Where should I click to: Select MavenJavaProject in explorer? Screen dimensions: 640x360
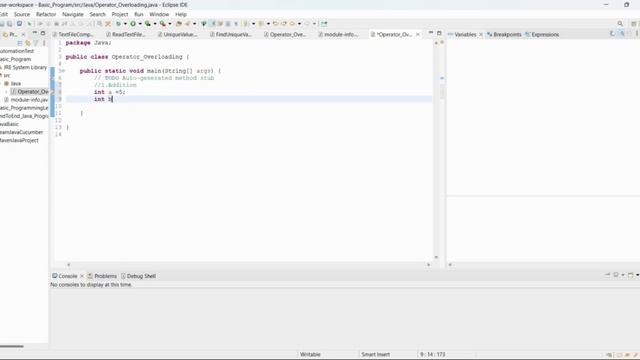point(19,140)
